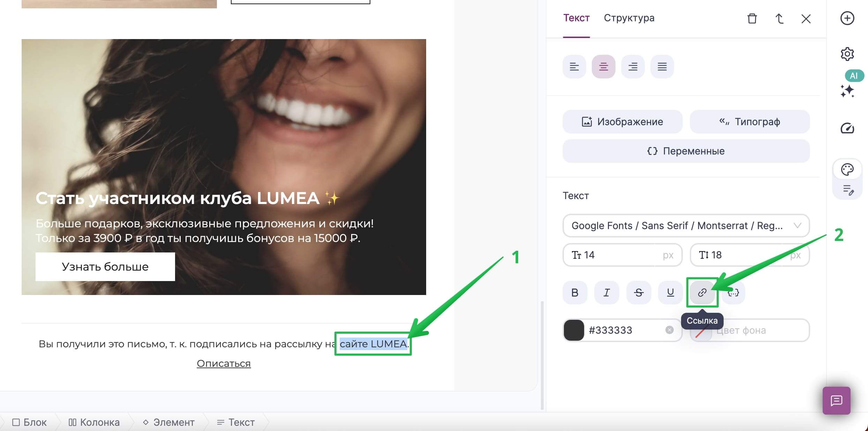Open the purple chat support button
The width and height of the screenshot is (868, 431).
click(x=836, y=400)
